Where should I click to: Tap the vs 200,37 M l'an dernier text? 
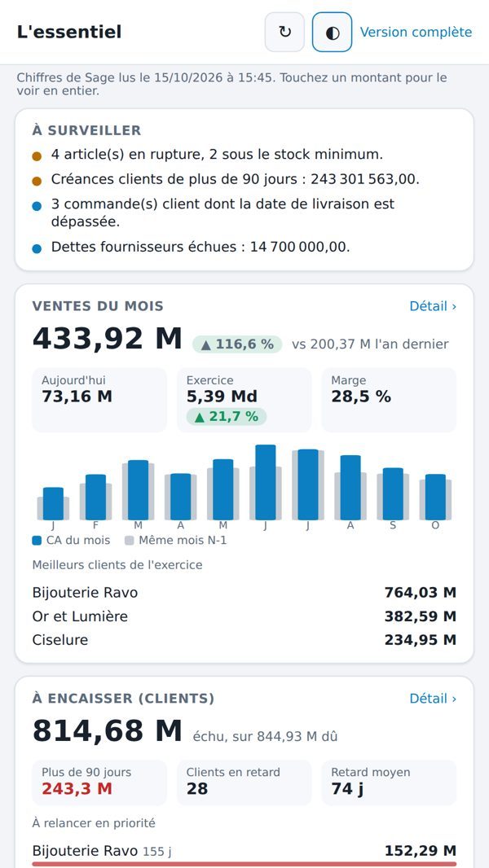coord(370,344)
